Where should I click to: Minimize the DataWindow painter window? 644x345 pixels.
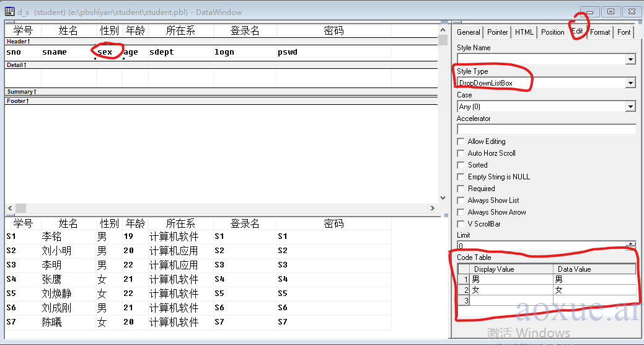tap(590, 12)
